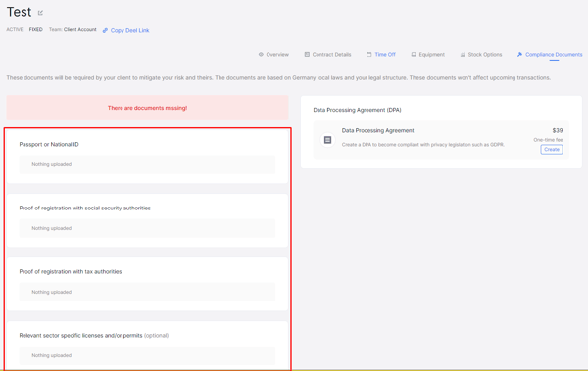The width and height of the screenshot is (588, 371).
Task: Click the 'Test' contract title
Action: pyautogui.click(x=20, y=12)
